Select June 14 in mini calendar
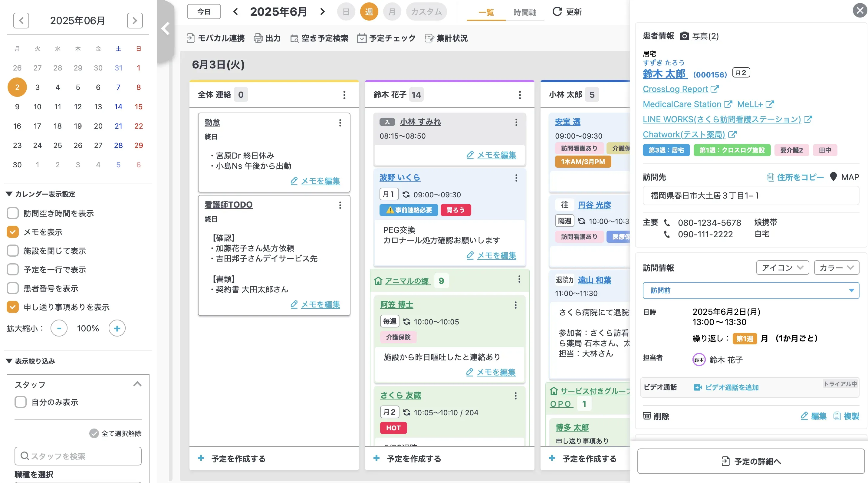Image resolution: width=868 pixels, height=483 pixels. pyautogui.click(x=118, y=107)
